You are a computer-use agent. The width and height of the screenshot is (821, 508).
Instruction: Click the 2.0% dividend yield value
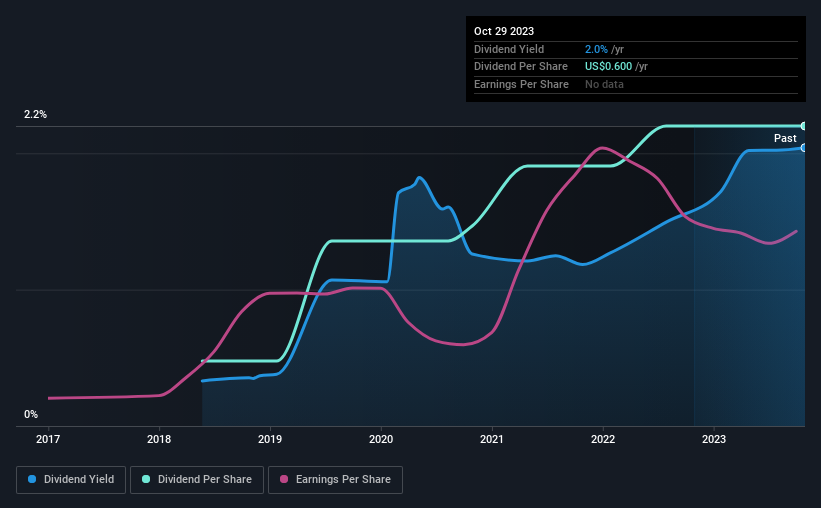pyautogui.click(x=596, y=49)
